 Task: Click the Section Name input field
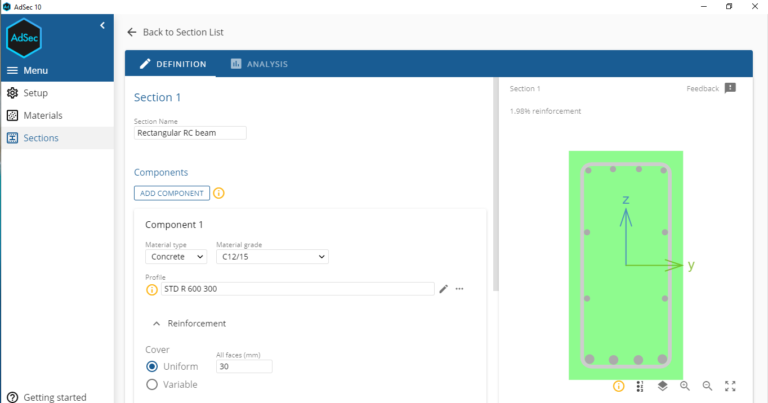click(190, 133)
